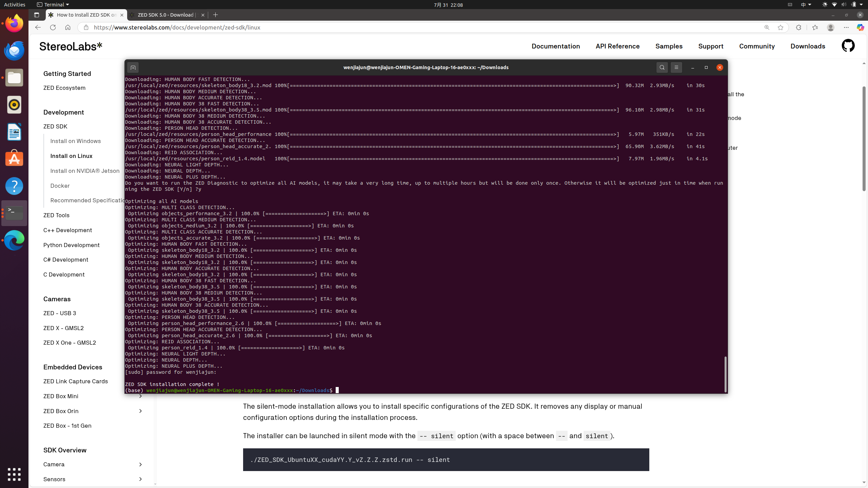Open ZED Tools sidebar link
The width and height of the screenshot is (868, 488).
click(56, 215)
